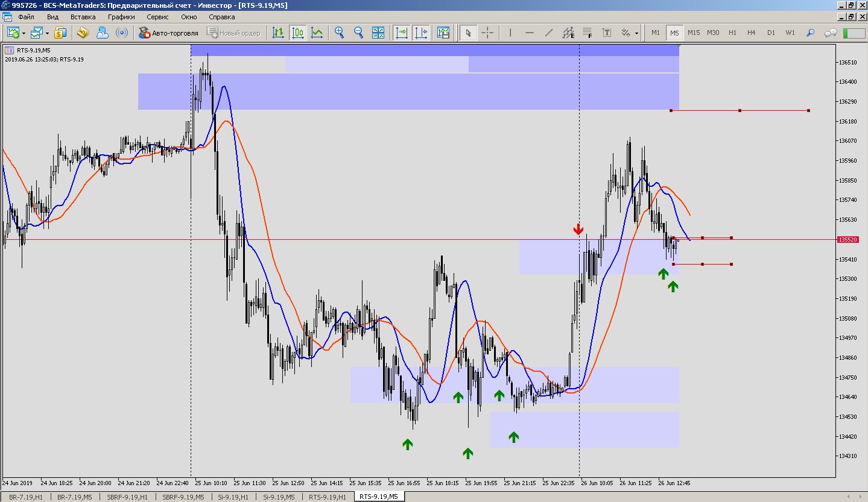Switch timeframe to M1
Screen dimensions: 868x502
(656, 33)
